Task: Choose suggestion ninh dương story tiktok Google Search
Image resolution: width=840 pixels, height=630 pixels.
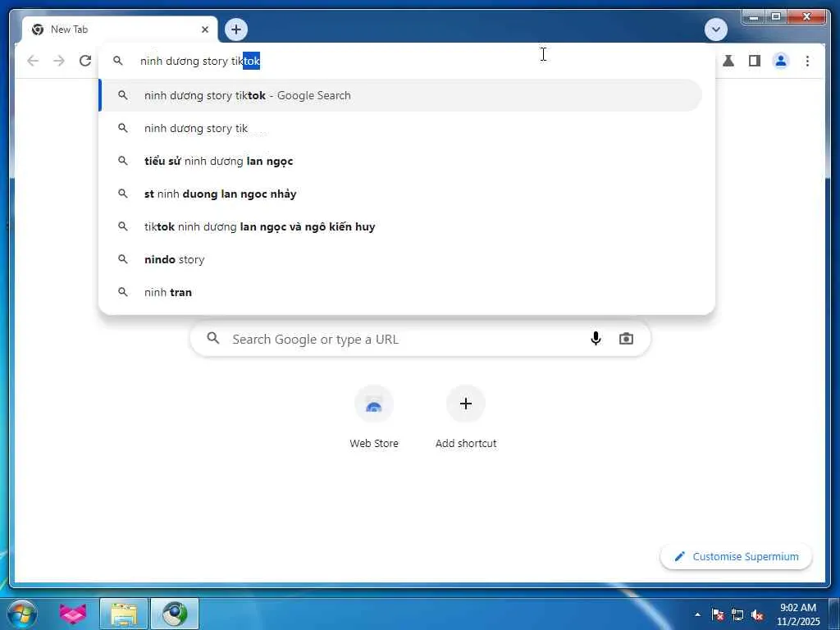Action: (x=401, y=95)
